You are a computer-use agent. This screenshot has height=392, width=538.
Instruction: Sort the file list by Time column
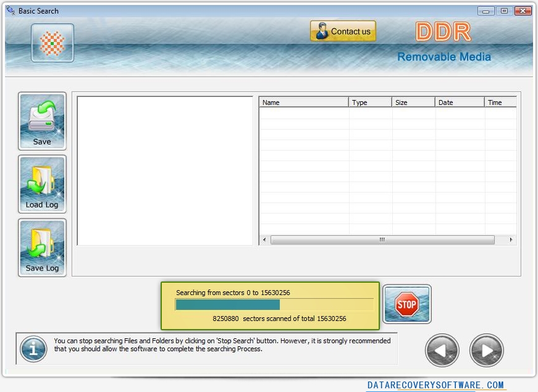[x=500, y=102]
